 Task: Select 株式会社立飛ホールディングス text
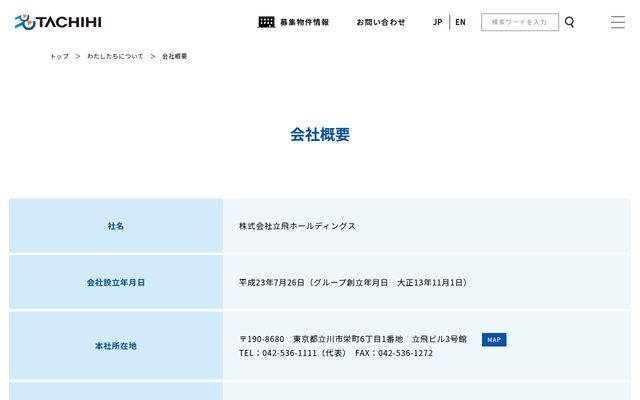click(x=297, y=226)
